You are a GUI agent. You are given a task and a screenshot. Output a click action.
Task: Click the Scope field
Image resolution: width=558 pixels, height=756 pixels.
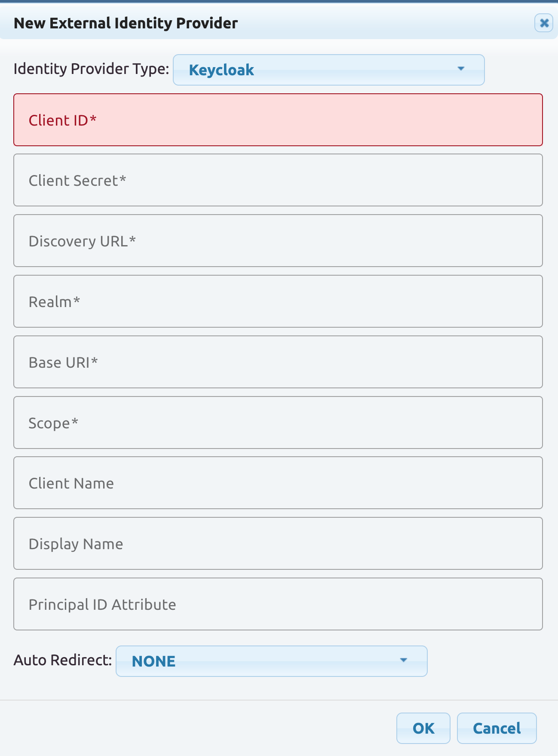click(278, 423)
